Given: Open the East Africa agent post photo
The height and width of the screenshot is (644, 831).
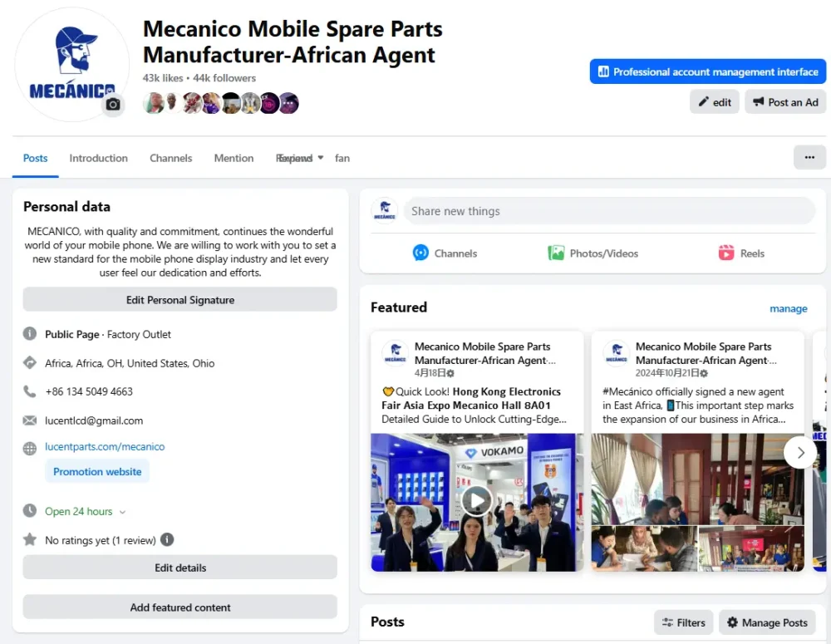Looking at the screenshot, I should 697,479.
